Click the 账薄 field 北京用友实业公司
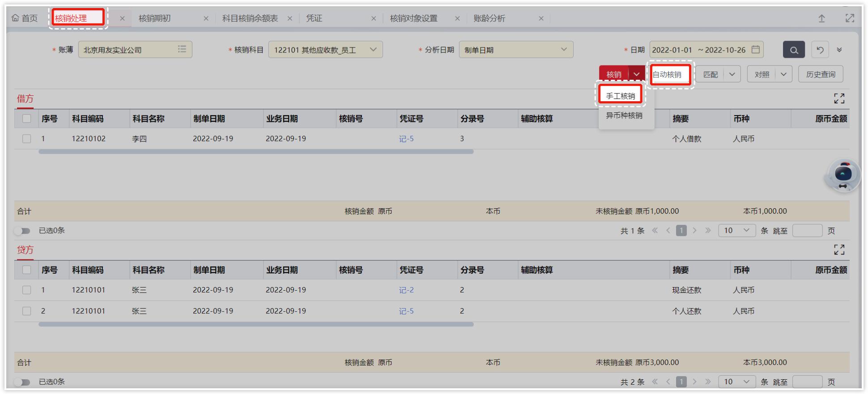The height and width of the screenshot is (395, 868). point(135,50)
